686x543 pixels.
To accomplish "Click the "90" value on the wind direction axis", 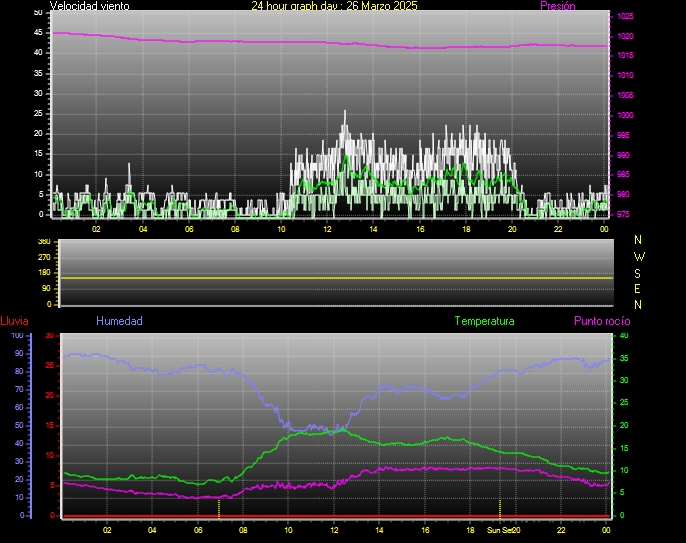I will (x=46, y=289).
